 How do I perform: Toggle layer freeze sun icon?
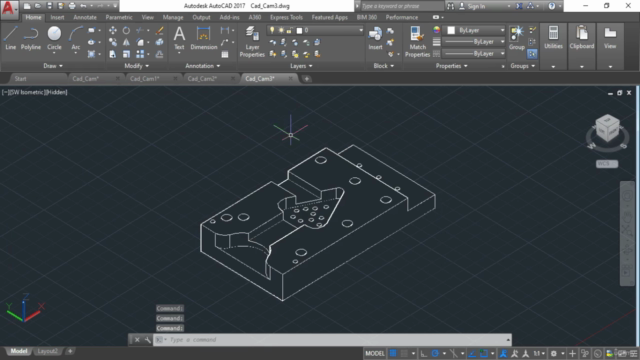(281, 30)
